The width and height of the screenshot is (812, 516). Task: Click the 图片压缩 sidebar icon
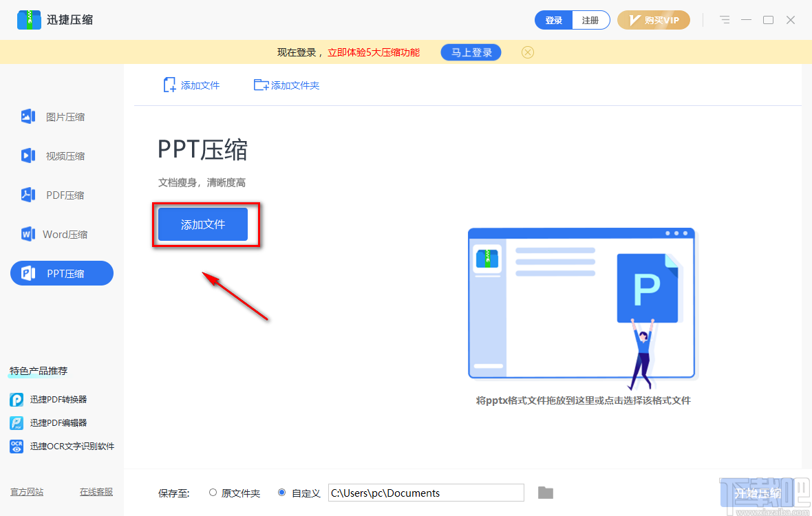(28, 116)
